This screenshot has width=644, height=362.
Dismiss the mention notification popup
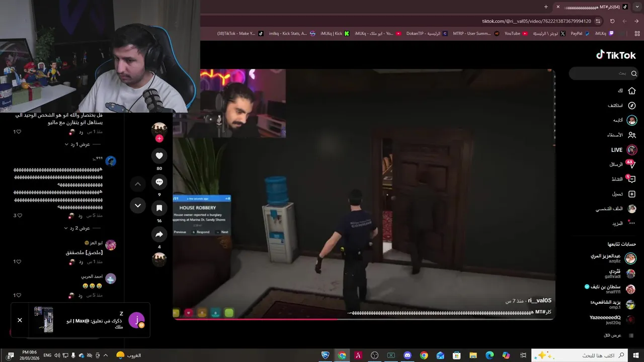20,320
